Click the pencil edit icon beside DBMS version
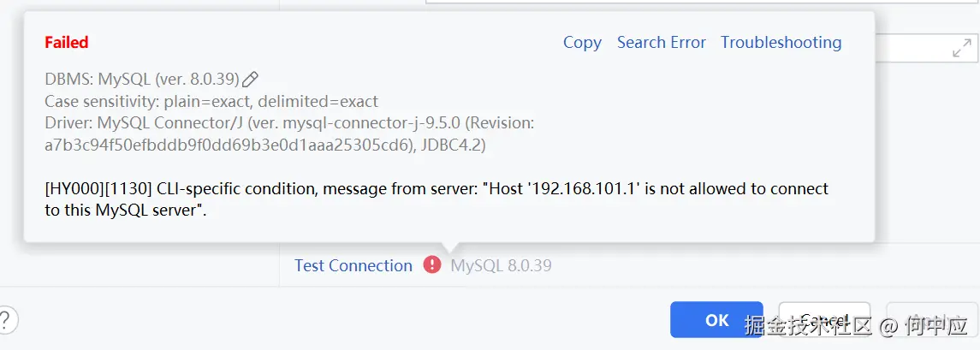Screen dimensions: 980x350 pos(250,80)
